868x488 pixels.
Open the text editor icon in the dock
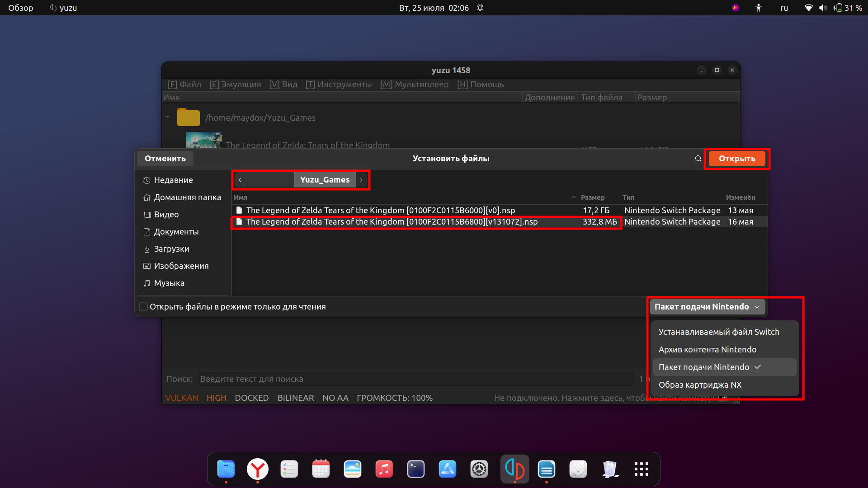tap(547, 469)
